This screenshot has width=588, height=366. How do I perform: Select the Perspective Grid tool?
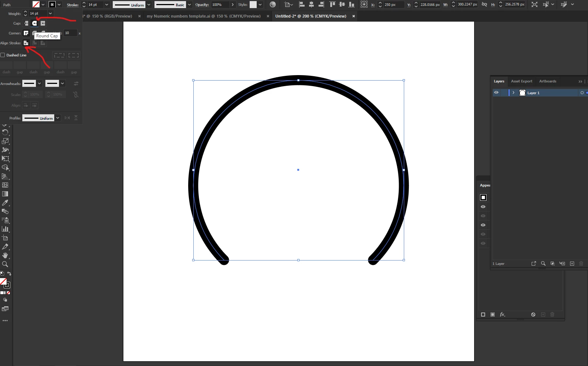tap(5, 176)
